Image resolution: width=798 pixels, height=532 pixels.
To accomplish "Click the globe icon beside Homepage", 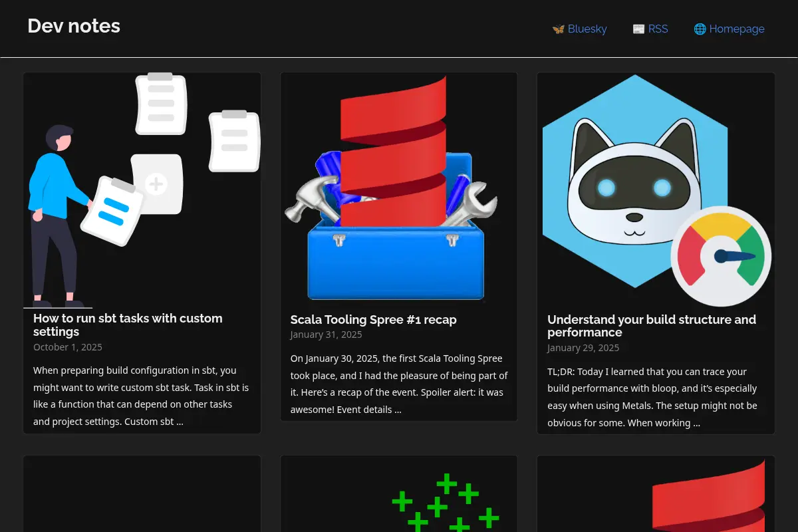I will pos(700,29).
